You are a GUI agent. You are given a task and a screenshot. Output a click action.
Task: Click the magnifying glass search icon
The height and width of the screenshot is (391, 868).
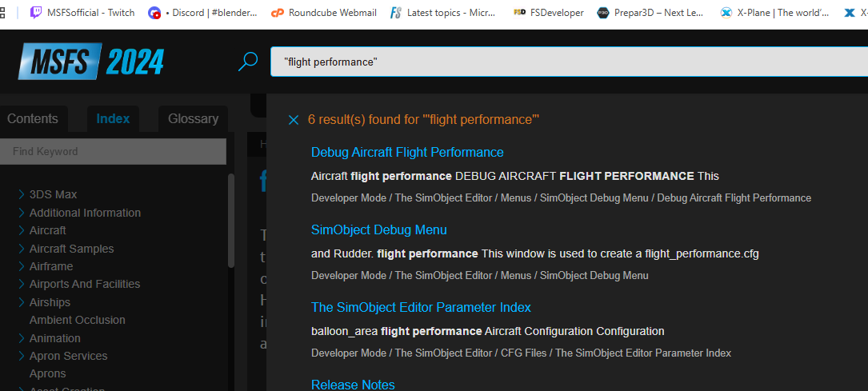click(x=247, y=62)
